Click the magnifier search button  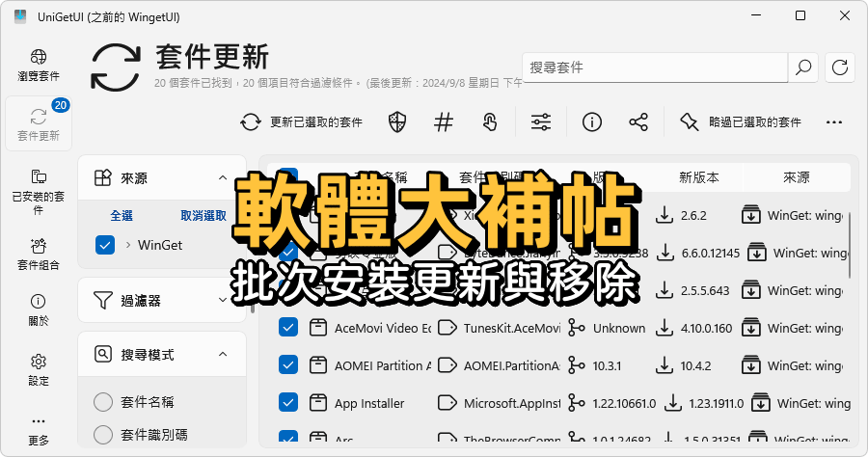(803, 67)
